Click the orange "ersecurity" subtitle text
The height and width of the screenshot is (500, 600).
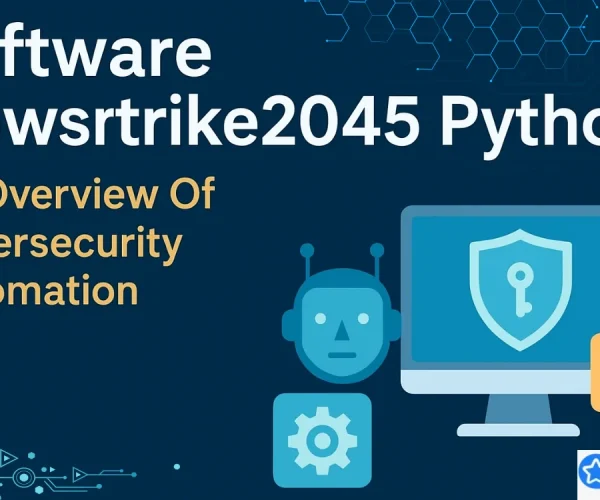90,243
